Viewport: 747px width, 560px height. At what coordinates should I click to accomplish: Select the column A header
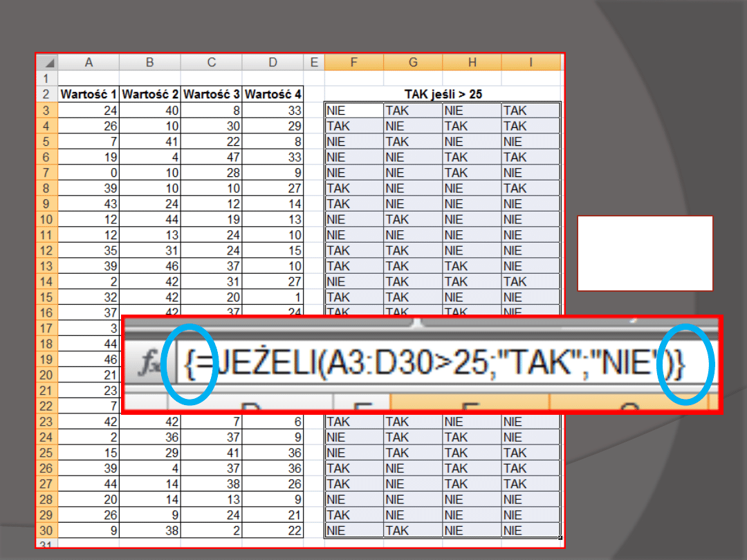pyautogui.click(x=89, y=63)
